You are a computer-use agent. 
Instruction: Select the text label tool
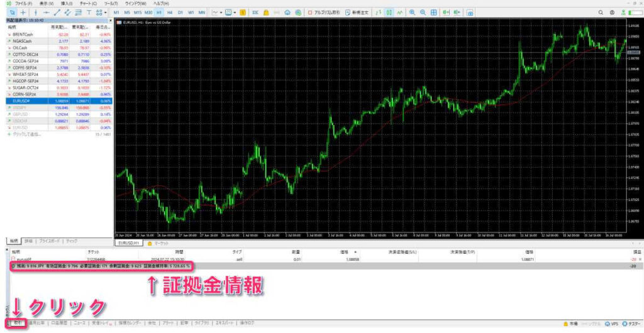point(89,13)
